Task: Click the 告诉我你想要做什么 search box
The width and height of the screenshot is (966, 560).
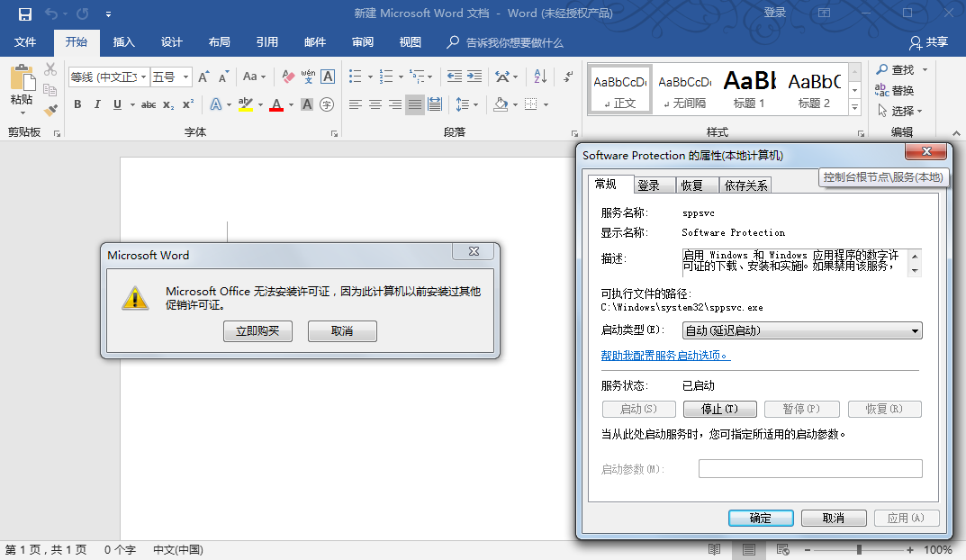Action: tap(505, 42)
